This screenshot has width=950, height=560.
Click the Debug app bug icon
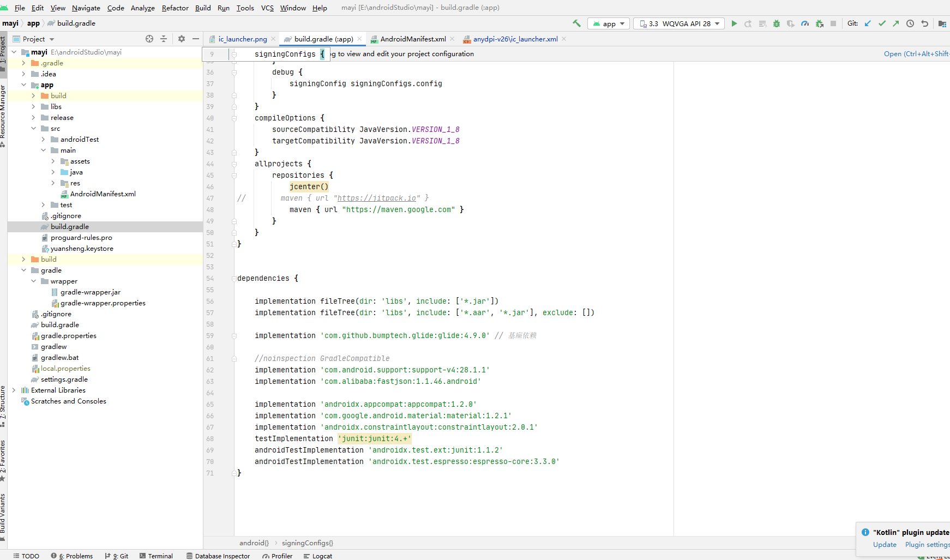777,23
